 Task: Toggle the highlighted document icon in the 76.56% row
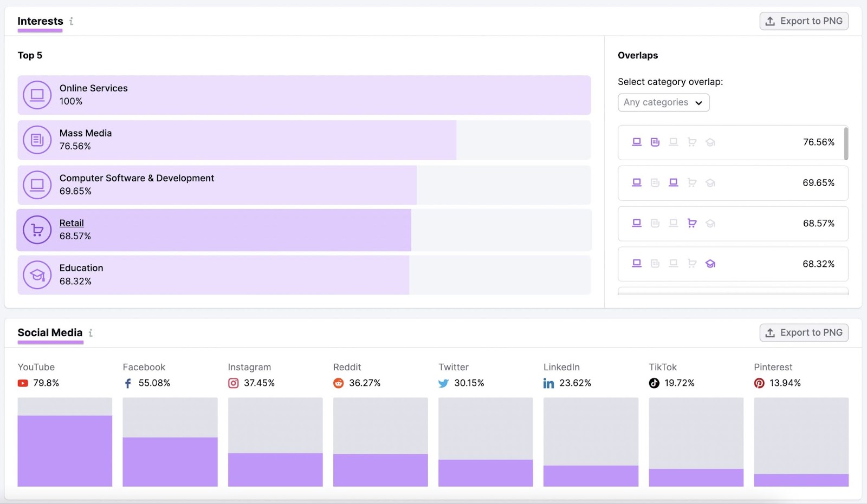pos(655,142)
